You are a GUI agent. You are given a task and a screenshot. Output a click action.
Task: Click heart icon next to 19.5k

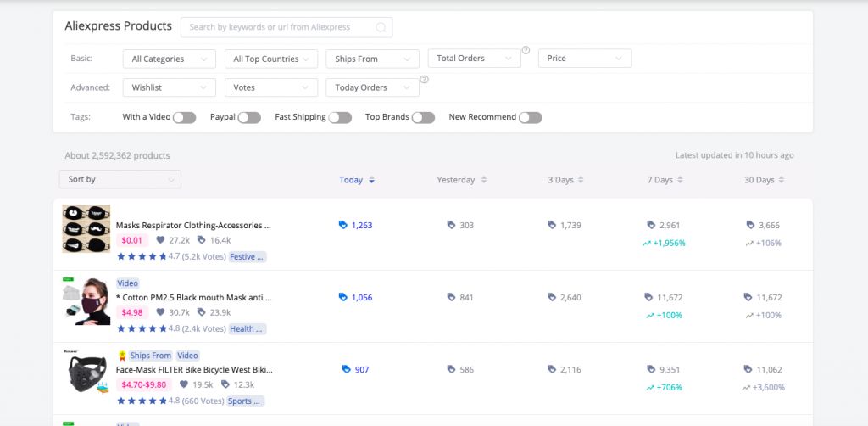click(x=184, y=384)
